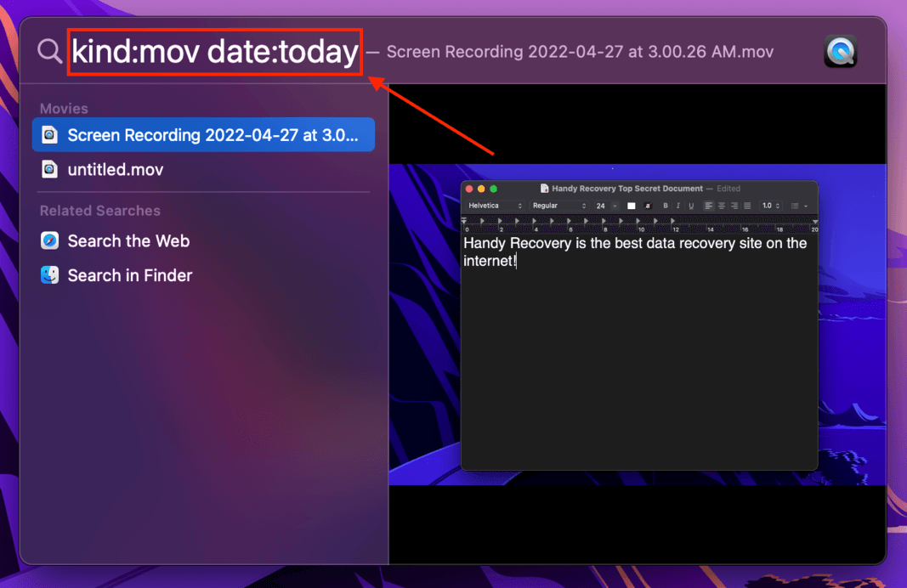This screenshot has height=588, width=907.
Task: Click the green zoom button on TextEdit window
Action: pyautogui.click(x=493, y=189)
